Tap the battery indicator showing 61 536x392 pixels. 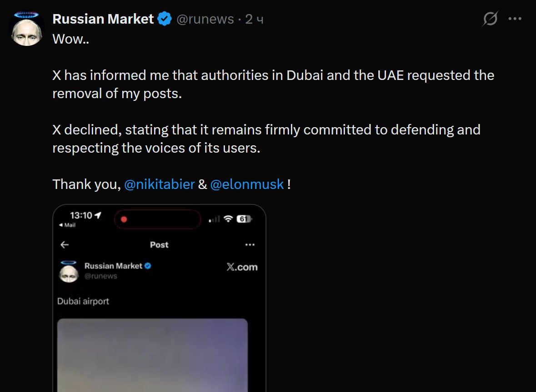(x=244, y=219)
